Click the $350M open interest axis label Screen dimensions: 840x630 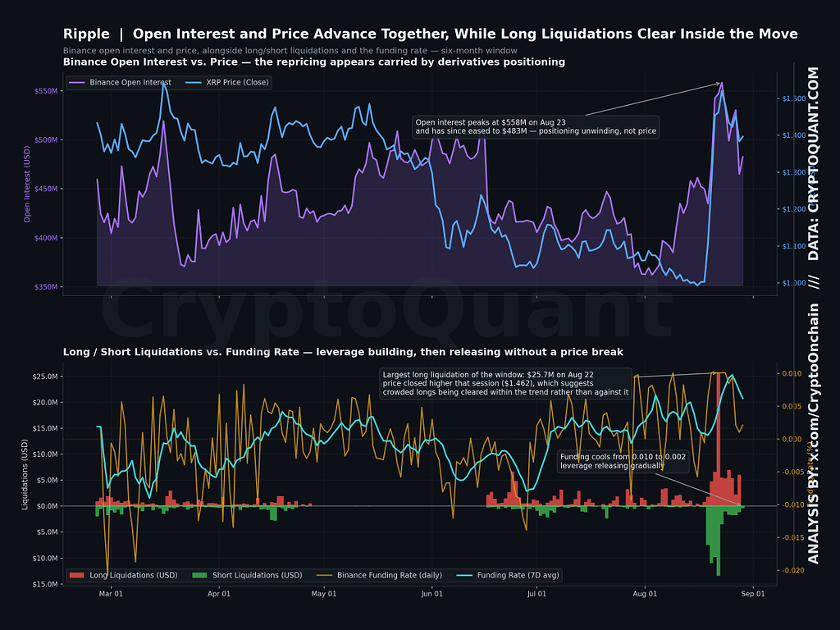46,286
